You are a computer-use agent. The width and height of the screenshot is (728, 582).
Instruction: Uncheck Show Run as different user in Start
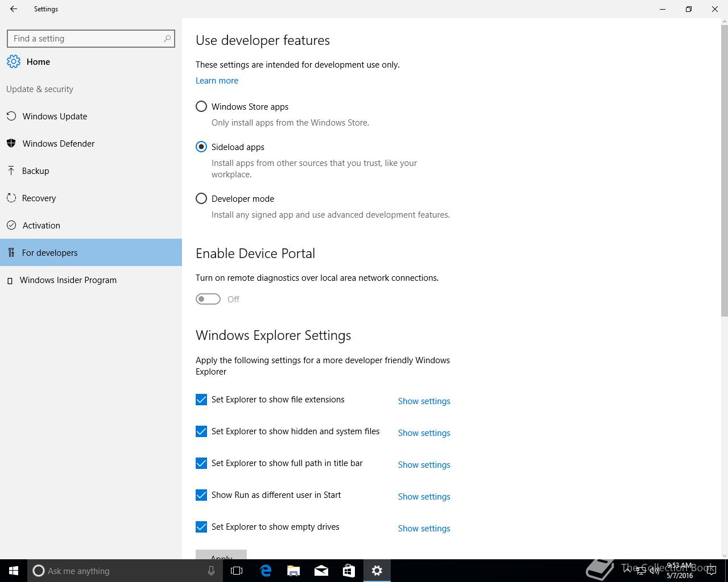(x=201, y=495)
